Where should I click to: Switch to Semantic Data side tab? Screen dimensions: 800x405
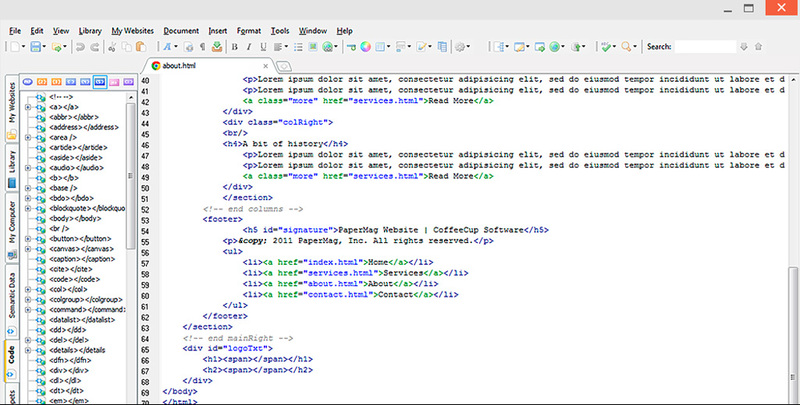12,302
